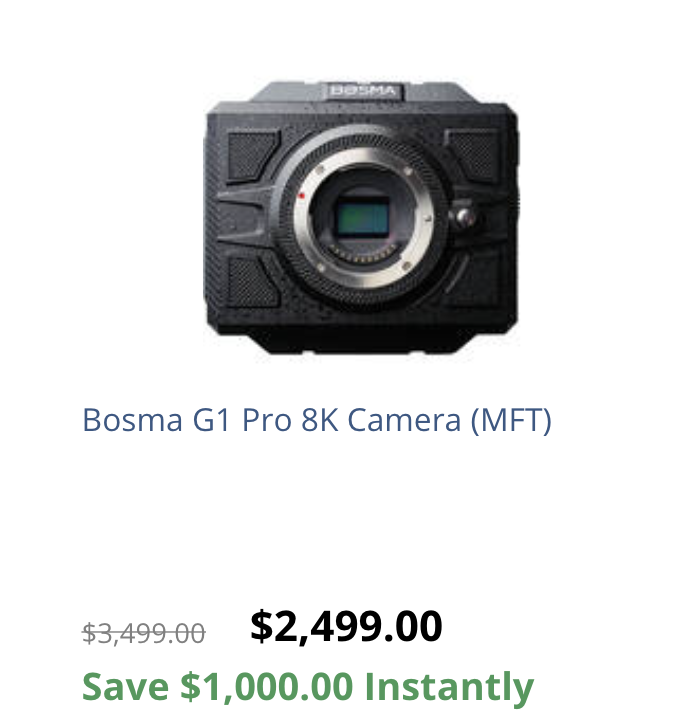
Task: Click the lens release button beside the mount
Action: click(x=462, y=216)
